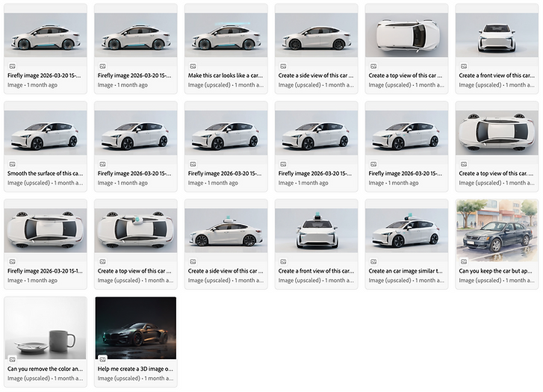Select 'Create a side view' title under rooftop-sensor car
The height and width of the screenshot is (392, 543).
[226, 271]
